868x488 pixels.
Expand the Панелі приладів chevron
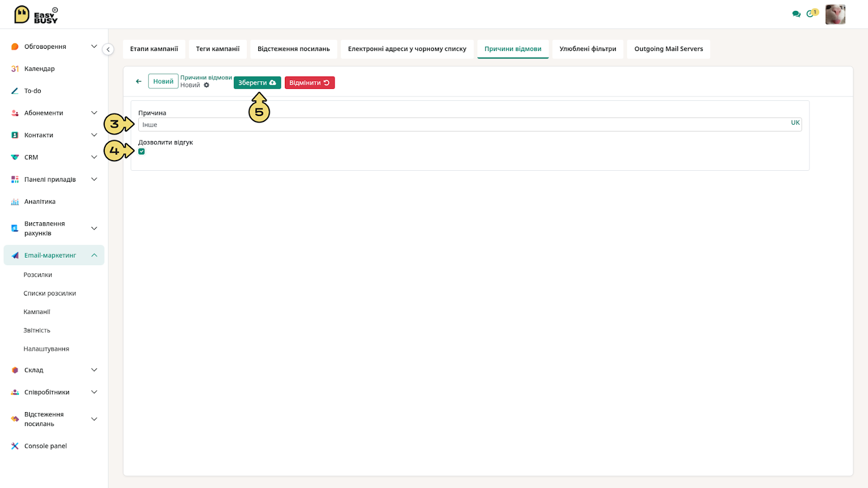94,179
